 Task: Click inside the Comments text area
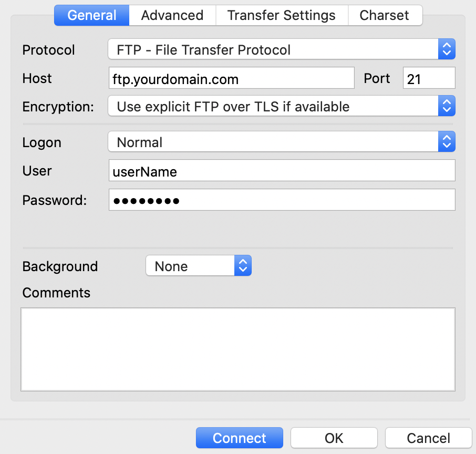pyautogui.click(x=238, y=349)
